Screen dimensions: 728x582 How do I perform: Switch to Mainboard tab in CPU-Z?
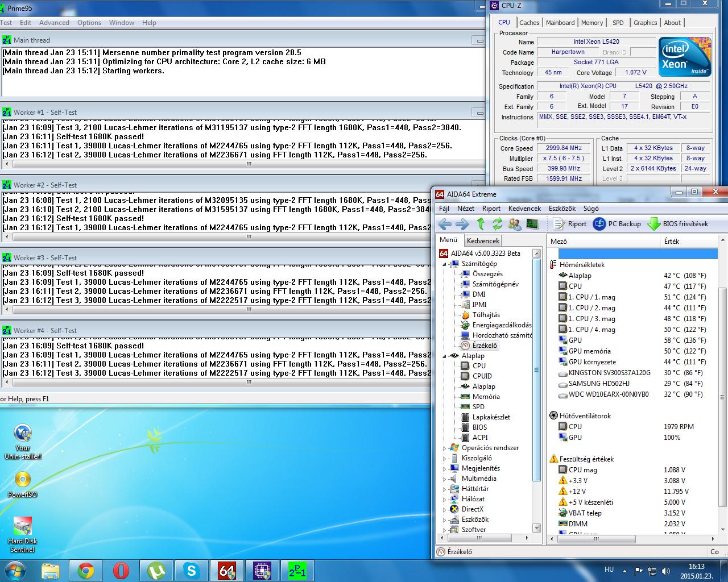click(x=560, y=23)
